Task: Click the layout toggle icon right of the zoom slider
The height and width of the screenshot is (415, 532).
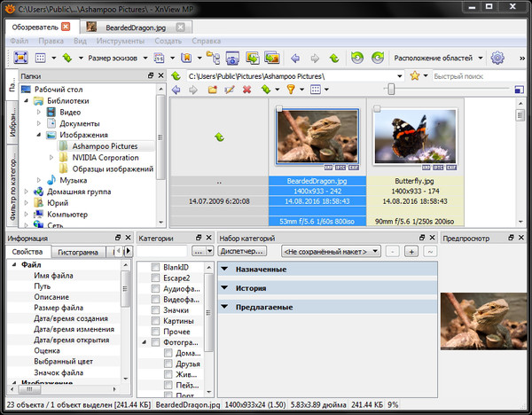Action: pyautogui.click(x=519, y=90)
